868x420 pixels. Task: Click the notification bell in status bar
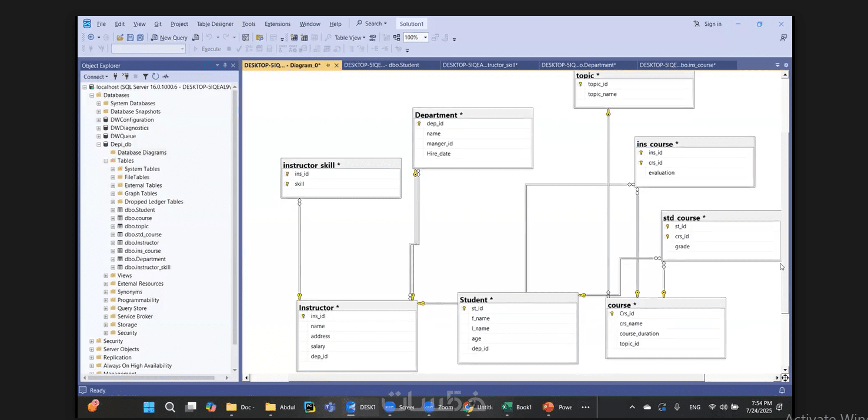coord(782,390)
